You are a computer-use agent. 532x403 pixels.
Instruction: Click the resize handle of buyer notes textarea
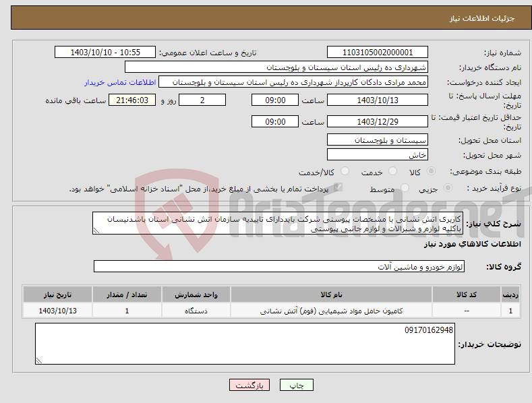click(38, 361)
